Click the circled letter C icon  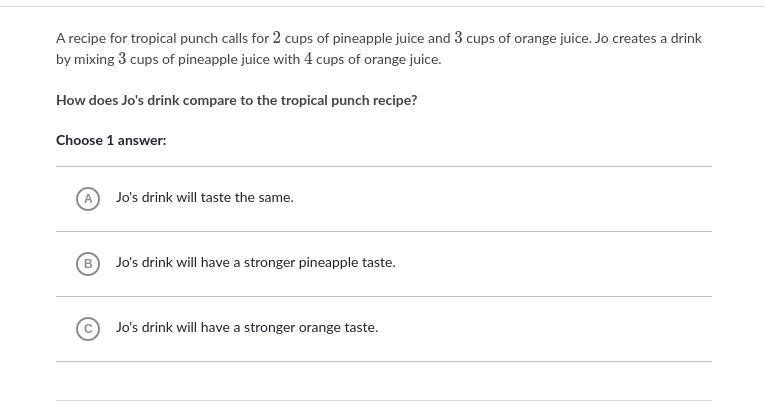coord(88,328)
